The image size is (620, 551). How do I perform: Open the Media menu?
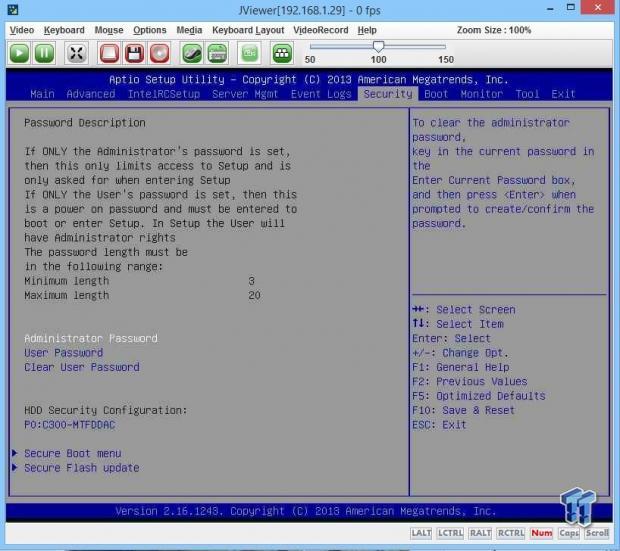(x=189, y=30)
